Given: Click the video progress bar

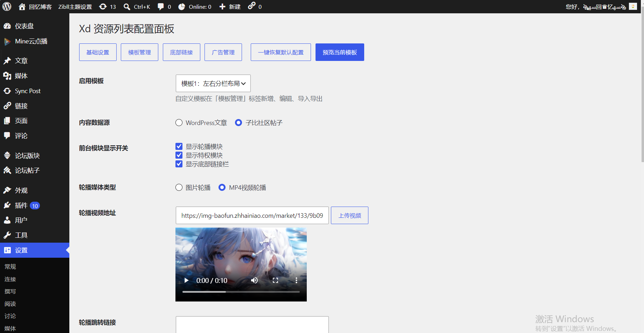Looking at the screenshot, I should 241,292.
